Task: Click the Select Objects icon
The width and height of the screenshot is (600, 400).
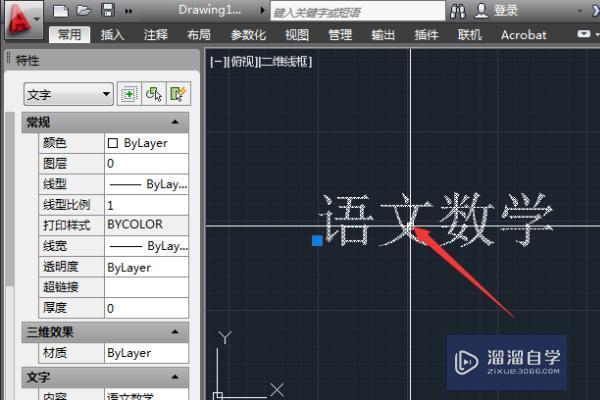Action: 154,94
